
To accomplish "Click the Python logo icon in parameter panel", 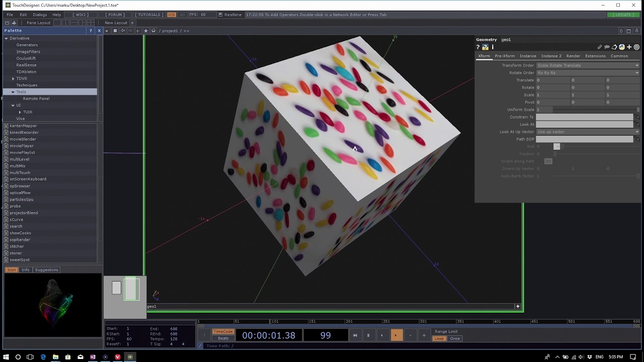I will tap(622, 47).
